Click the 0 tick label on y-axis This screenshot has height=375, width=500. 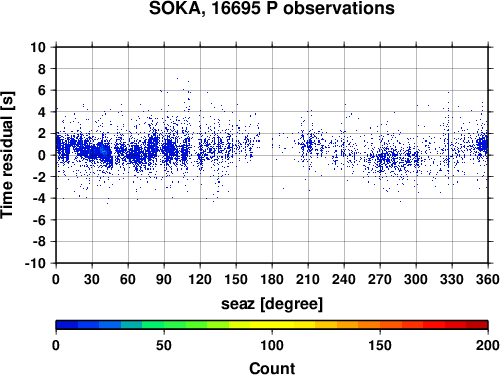click(42, 155)
